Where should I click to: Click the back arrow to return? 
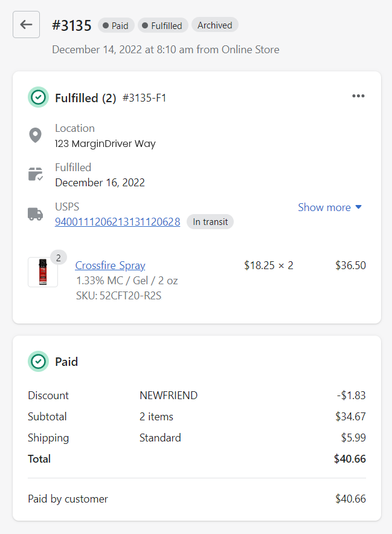(26, 24)
